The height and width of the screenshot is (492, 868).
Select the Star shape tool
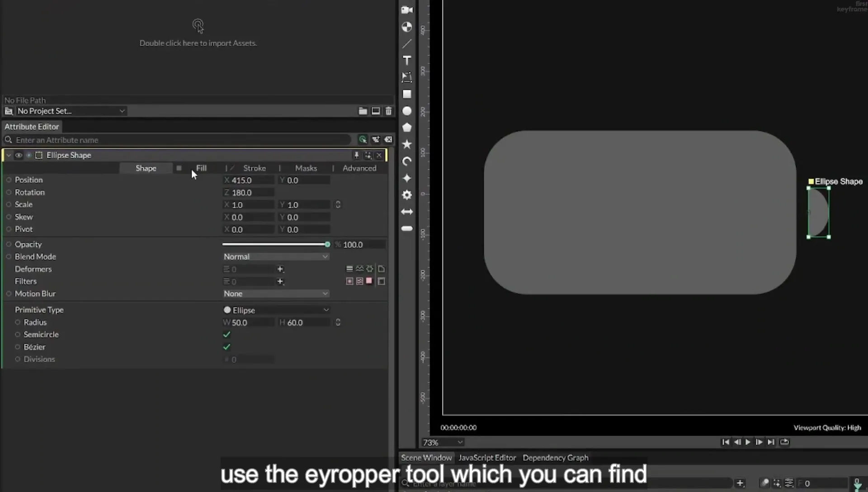pyautogui.click(x=407, y=144)
